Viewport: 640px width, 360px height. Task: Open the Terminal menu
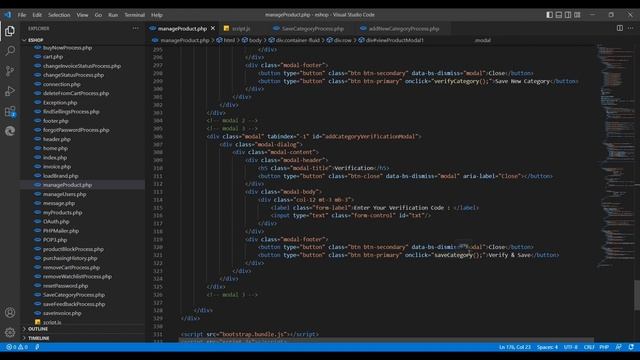coord(134,15)
